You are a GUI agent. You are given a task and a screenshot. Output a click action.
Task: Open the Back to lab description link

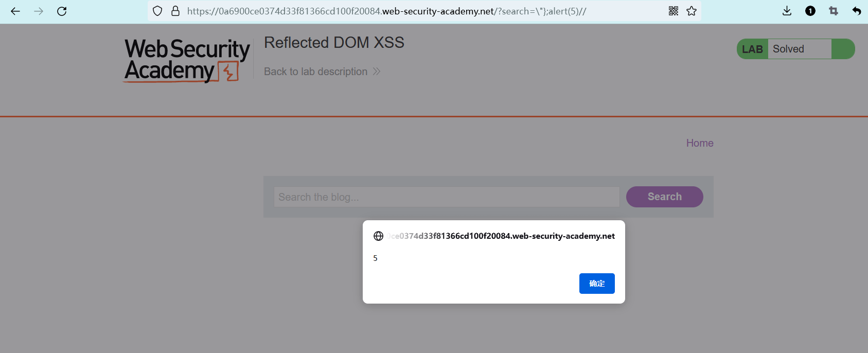(x=315, y=72)
